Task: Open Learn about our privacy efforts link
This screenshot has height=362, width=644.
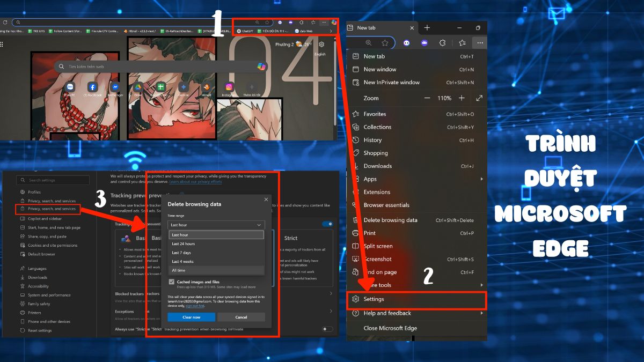Action: [x=195, y=182]
